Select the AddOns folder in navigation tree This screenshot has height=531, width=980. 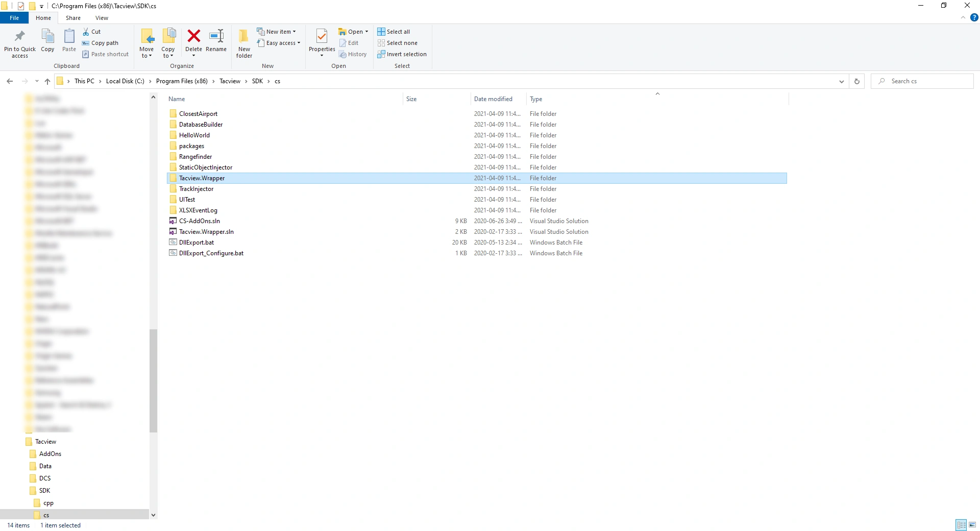click(x=50, y=454)
